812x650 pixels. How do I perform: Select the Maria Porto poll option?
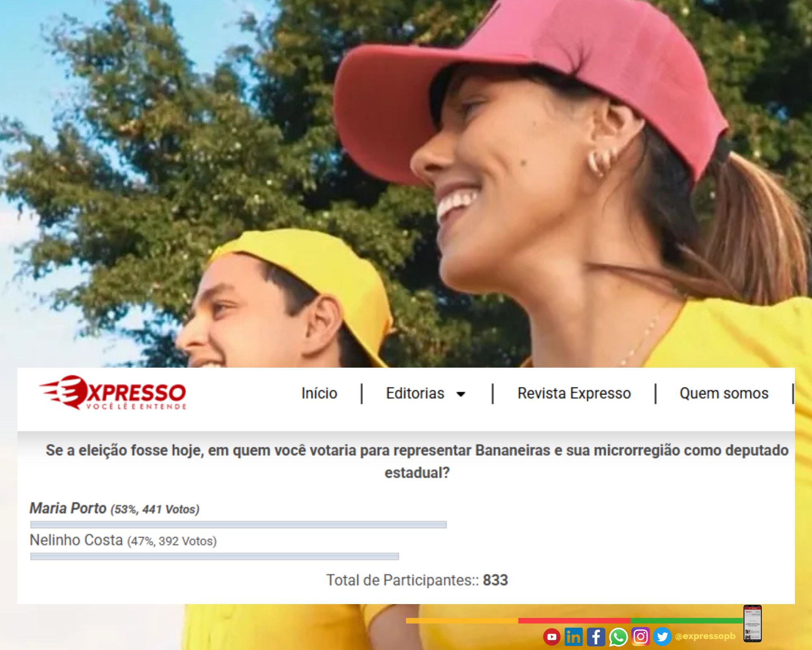click(x=68, y=508)
